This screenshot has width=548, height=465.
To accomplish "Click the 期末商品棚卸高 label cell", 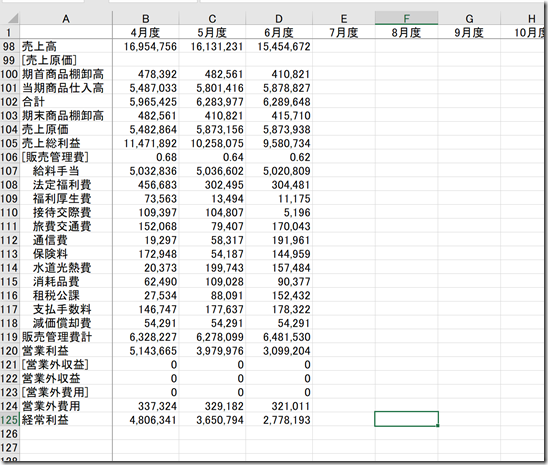I will click(66, 115).
